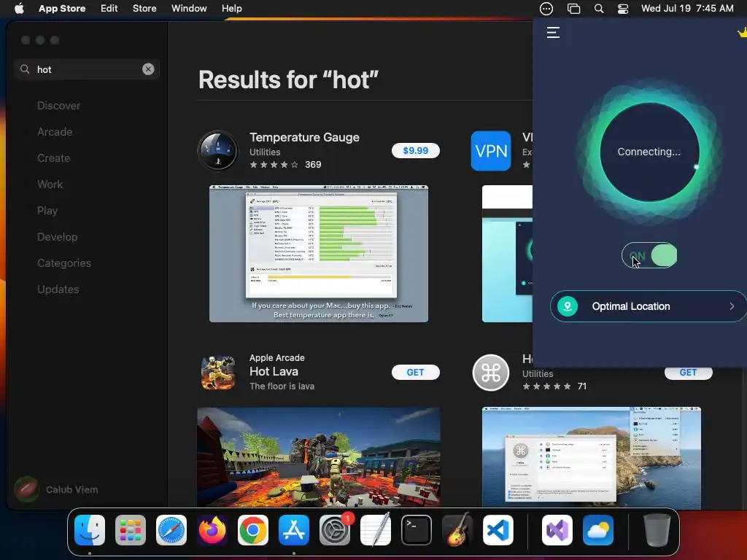Open TextEdit from the Dock
Screen dimensions: 747x560
tap(376, 530)
